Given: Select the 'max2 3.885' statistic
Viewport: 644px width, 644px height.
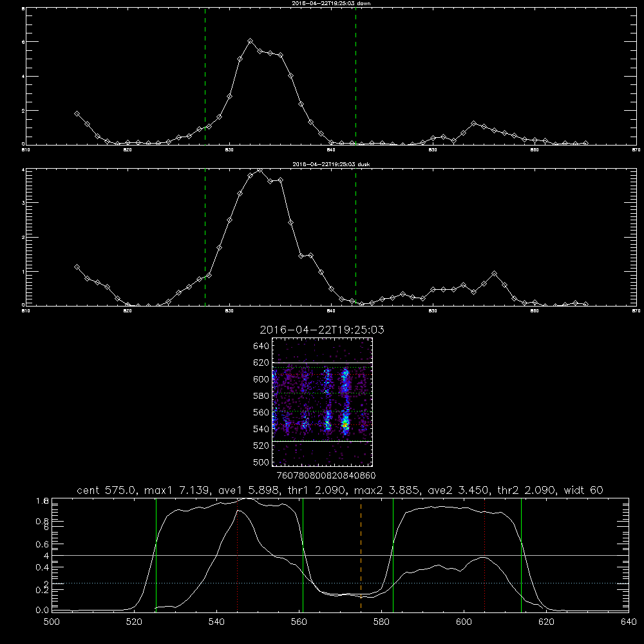Looking at the screenshot, I should [x=386, y=490].
